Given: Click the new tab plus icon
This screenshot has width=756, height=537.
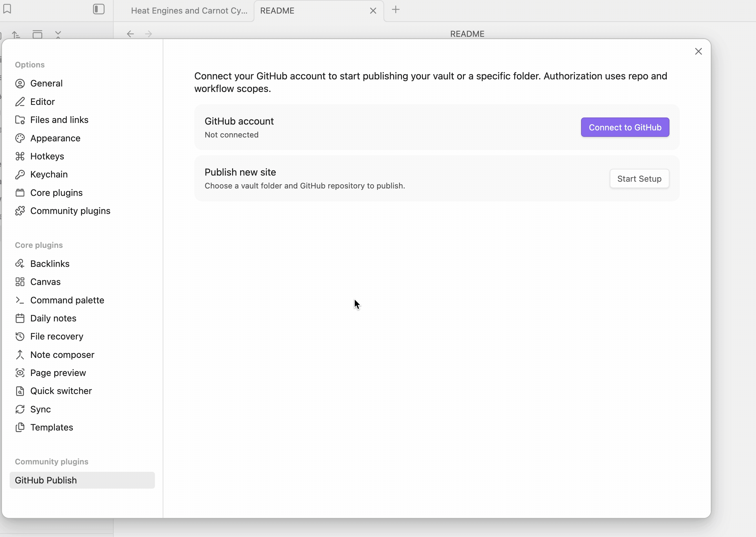Looking at the screenshot, I should click(x=395, y=10).
